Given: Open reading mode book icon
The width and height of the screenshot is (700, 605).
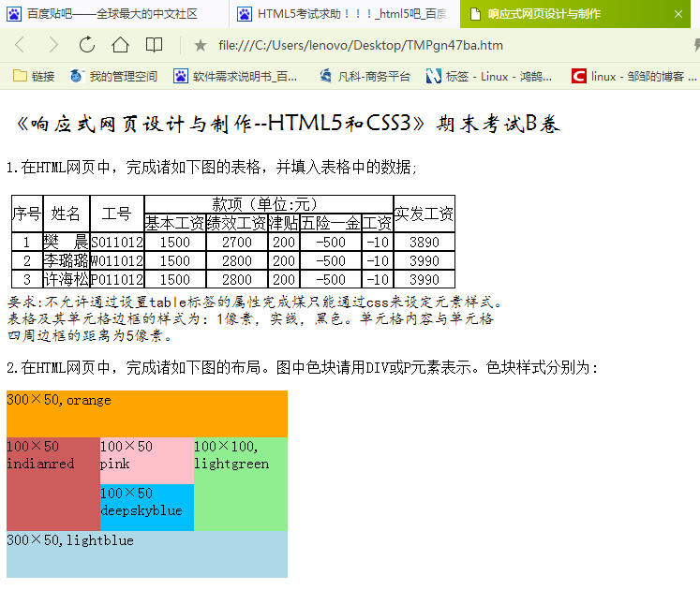Looking at the screenshot, I should point(154,45).
